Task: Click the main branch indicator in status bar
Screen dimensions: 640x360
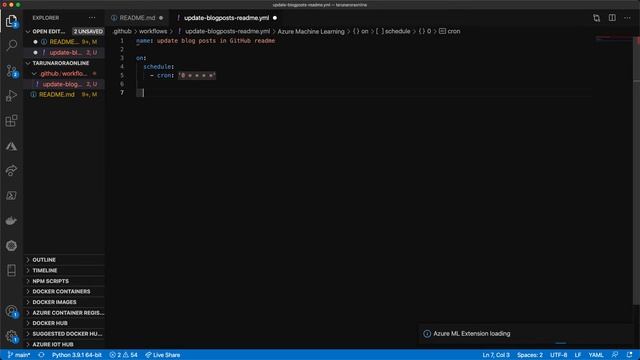Action: (x=19, y=355)
